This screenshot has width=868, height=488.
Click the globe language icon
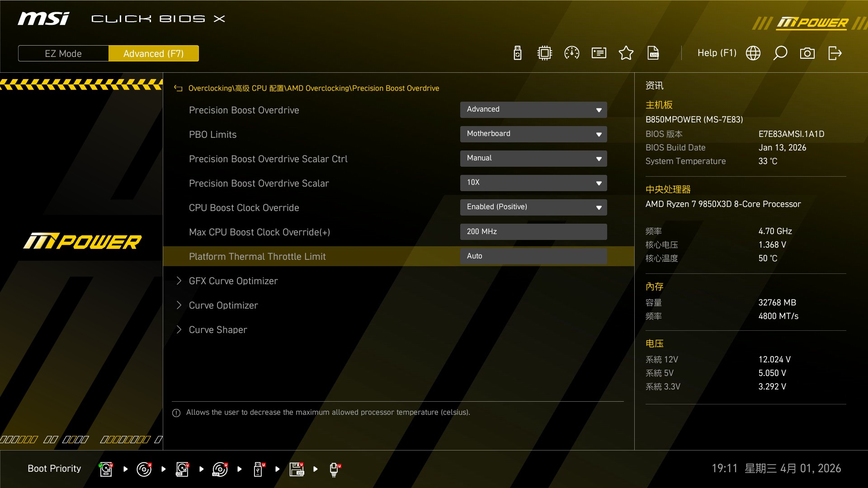tap(753, 53)
